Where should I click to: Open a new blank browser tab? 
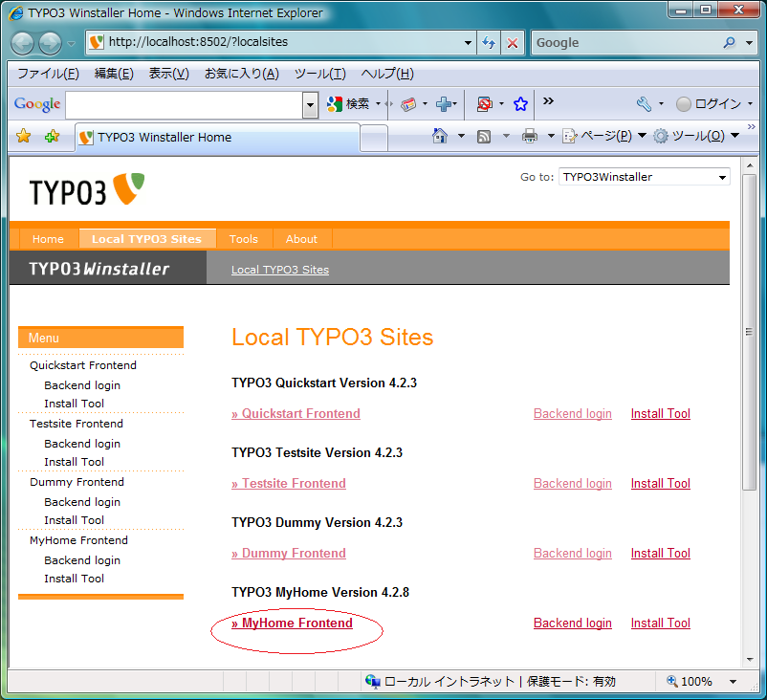(x=374, y=139)
